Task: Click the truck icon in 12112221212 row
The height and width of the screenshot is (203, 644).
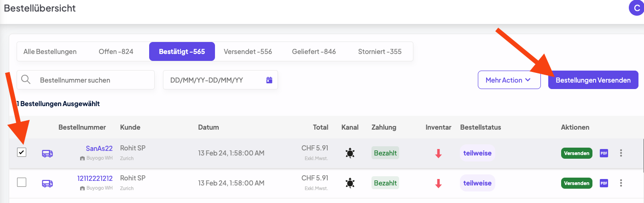Action: [x=47, y=183]
